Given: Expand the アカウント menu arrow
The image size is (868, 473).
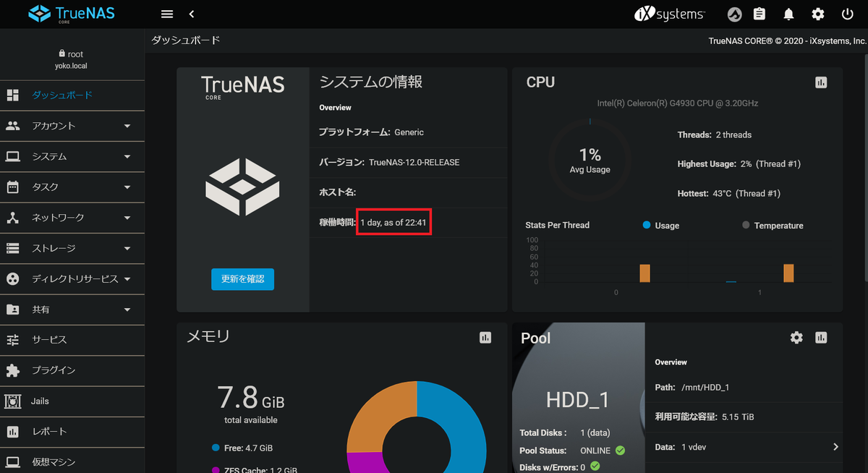Looking at the screenshot, I should [127, 126].
